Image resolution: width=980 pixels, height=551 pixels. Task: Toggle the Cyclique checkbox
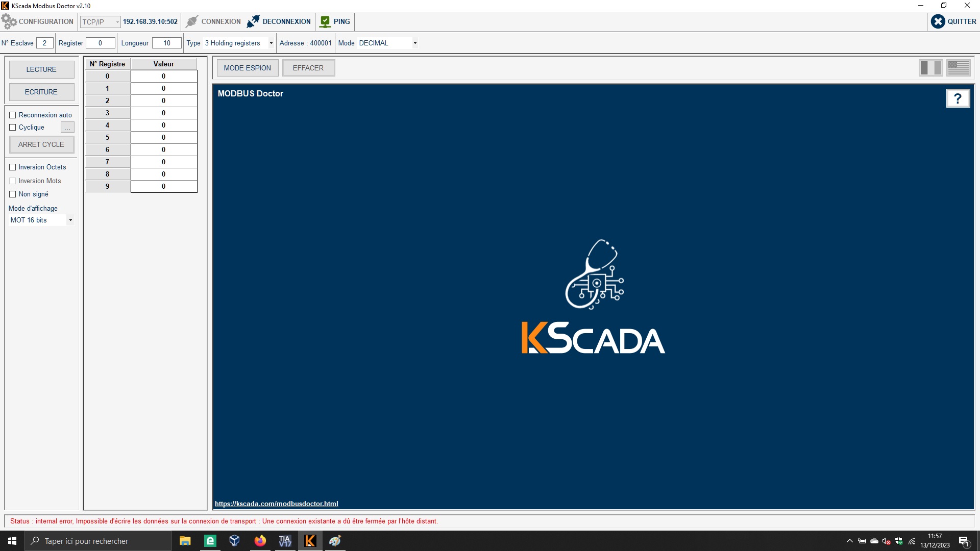coord(13,128)
